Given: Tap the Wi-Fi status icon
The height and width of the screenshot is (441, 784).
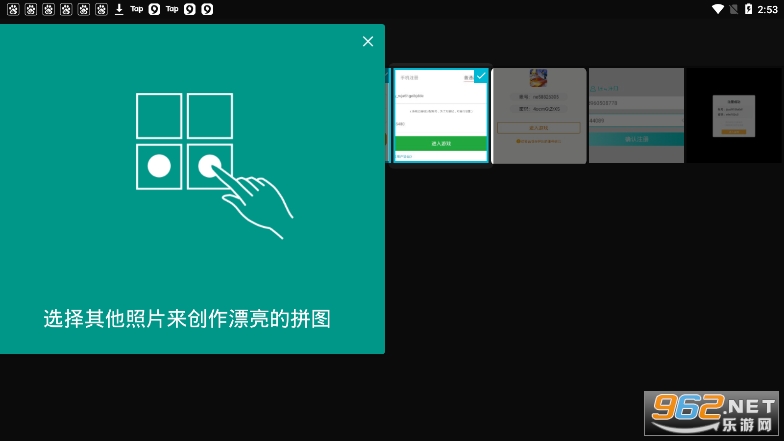Looking at the screenshot, I should [717, 9].
